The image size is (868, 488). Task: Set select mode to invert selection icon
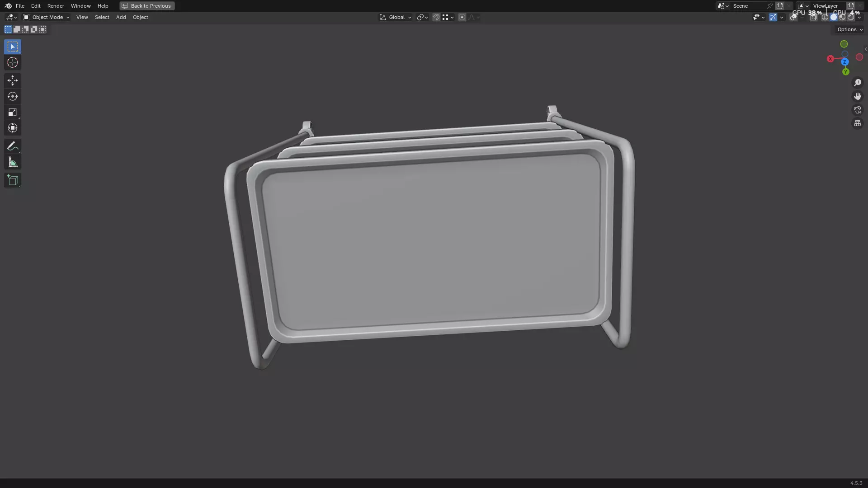click(34, 29)
